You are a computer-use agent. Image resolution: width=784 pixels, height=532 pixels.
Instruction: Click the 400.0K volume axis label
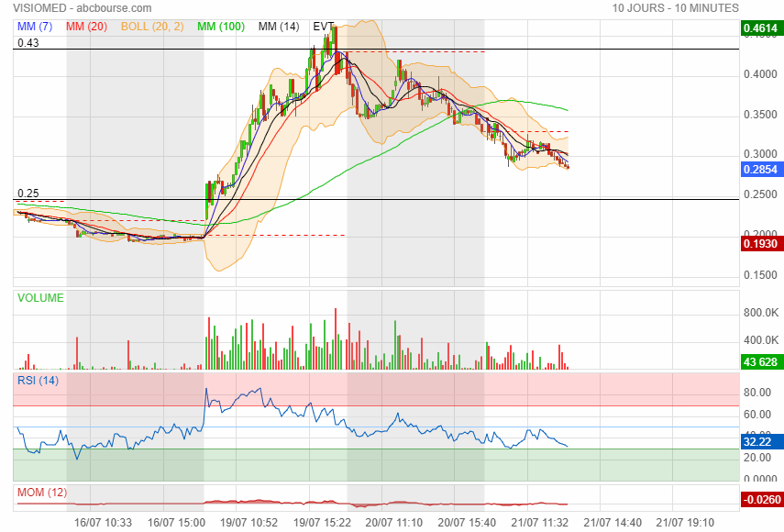(x=761, y=340)
